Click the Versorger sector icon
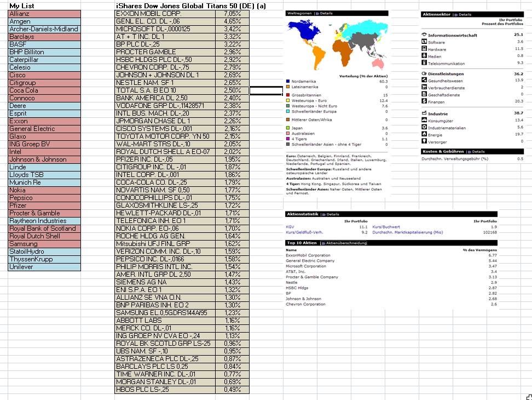Image resolution: width=532 pixels, height=400 pixels. [424, 141]
